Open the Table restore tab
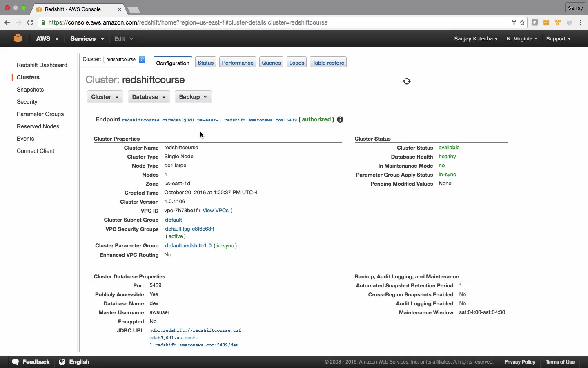This screenshot has width=588, height=368. (328, 63)
